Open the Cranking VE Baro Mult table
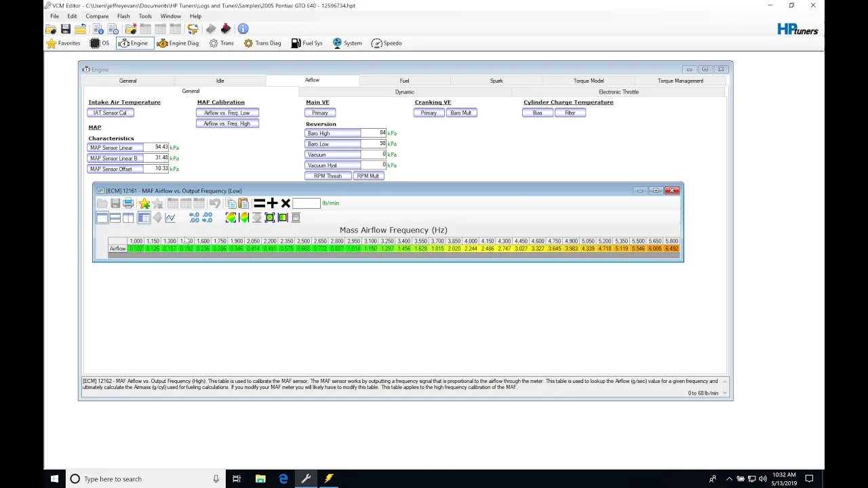The width and height of the screenshot is (868, 488). click(461, 113)
